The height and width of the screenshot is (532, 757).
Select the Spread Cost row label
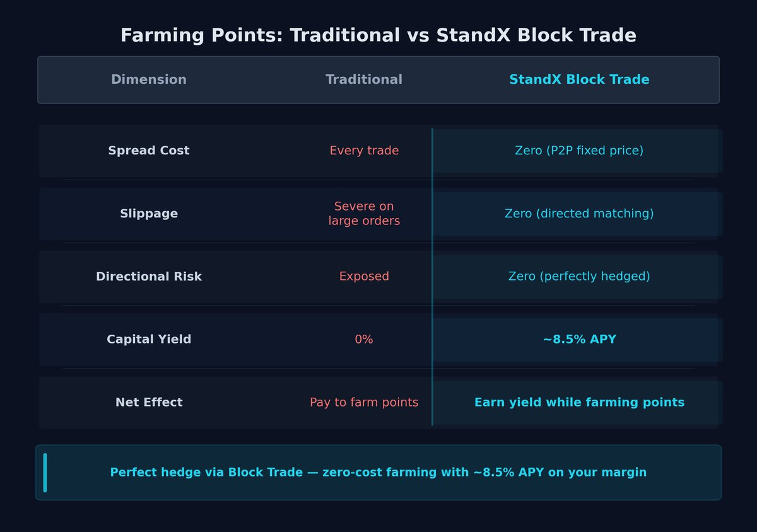coord(149,151)
